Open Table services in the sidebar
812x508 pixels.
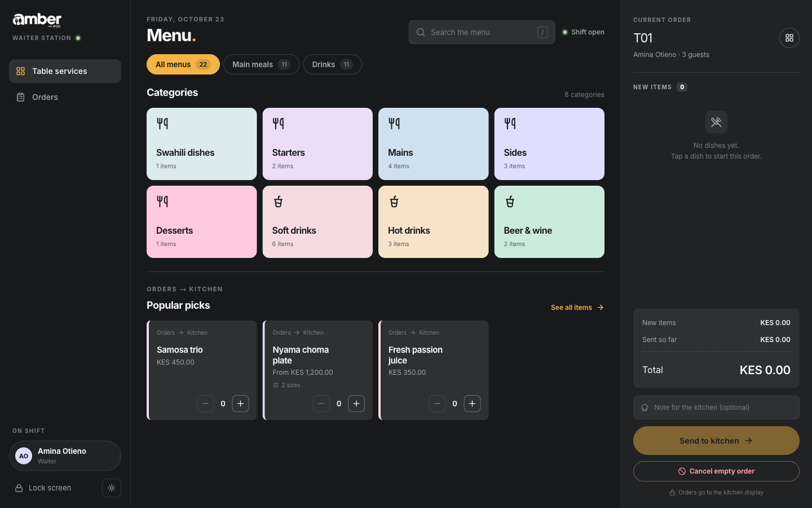65,71
